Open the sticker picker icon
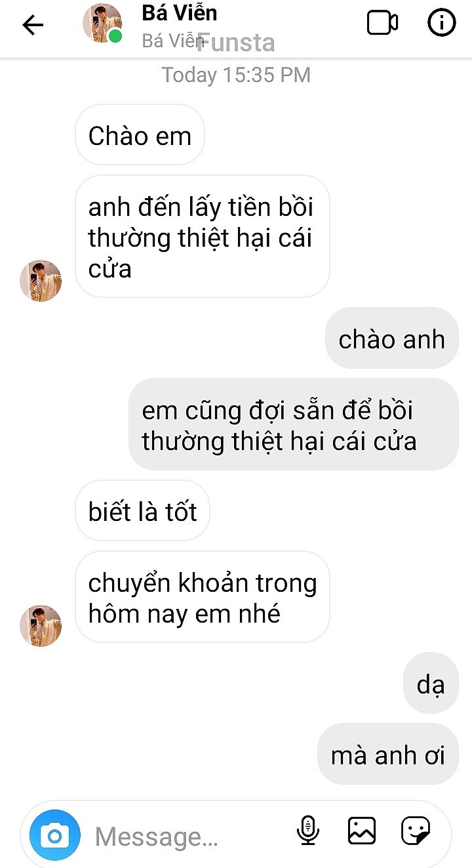The width and height of the screenshot is (472, 868). tap(416, 831)
